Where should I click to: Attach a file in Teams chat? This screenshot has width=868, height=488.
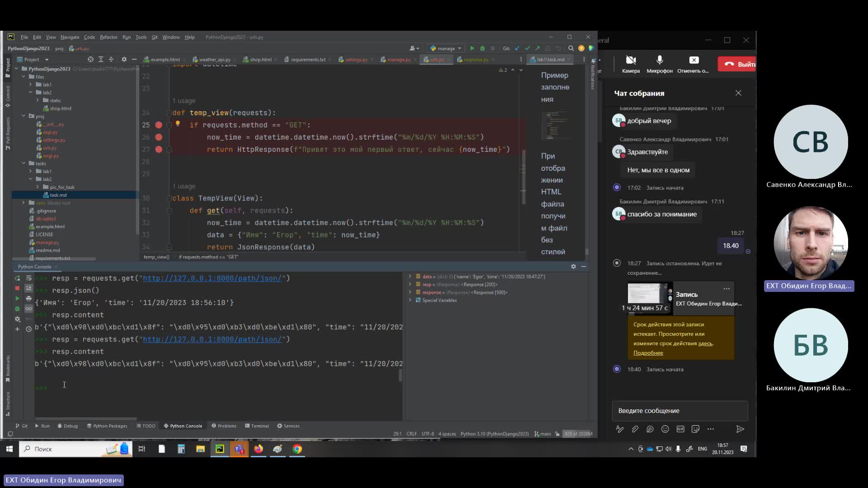coord(635,429)
